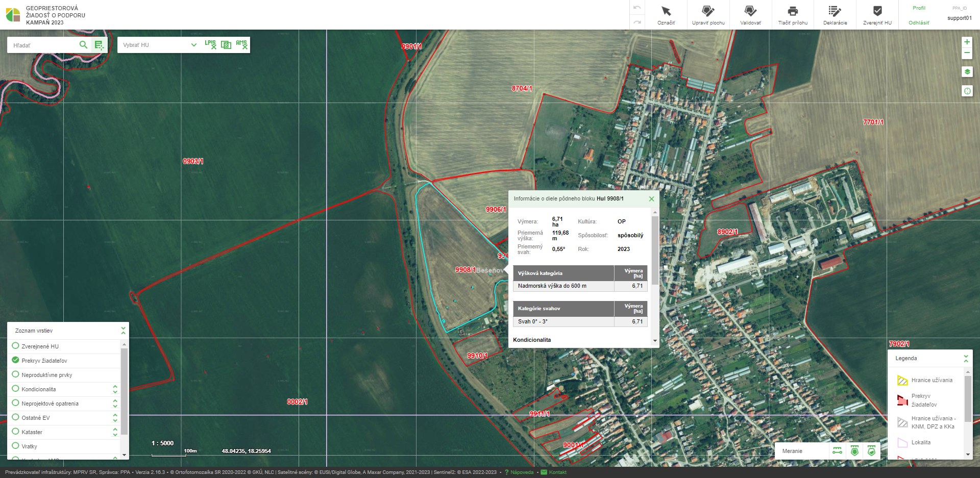This screenshot has height=478, width=980.
Task: Click map parcel label 7701/1
Action: click(x=873, y=122)
